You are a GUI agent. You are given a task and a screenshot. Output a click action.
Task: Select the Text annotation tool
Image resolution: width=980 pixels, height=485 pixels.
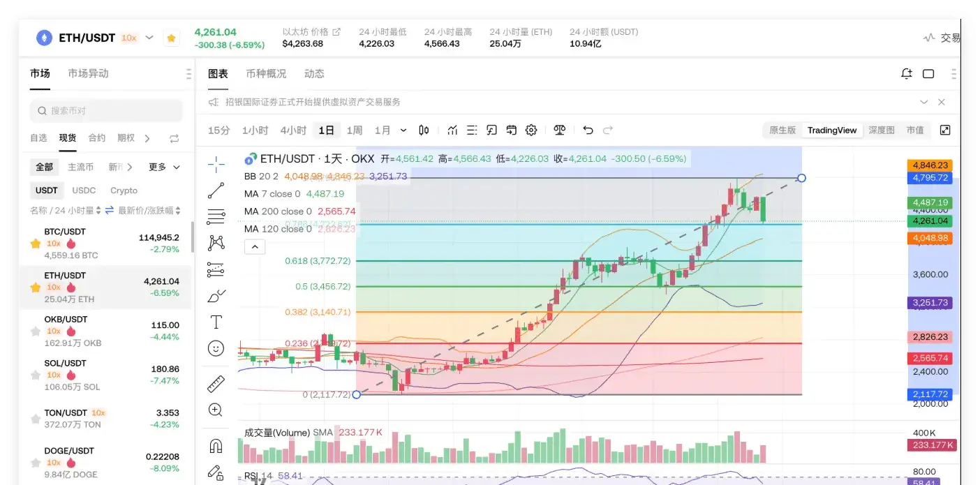[216, 322]
